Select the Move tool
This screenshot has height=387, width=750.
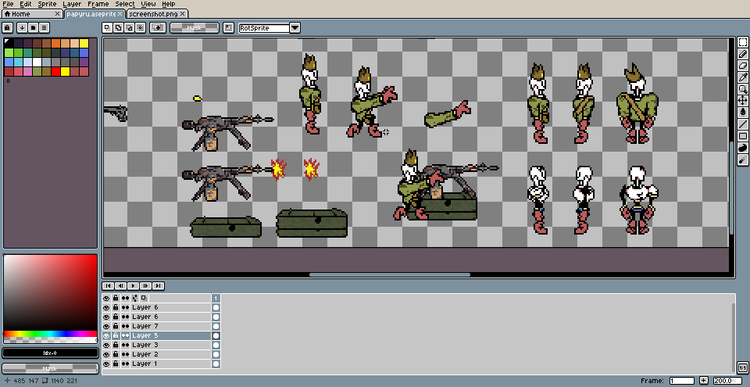point(743,100)
